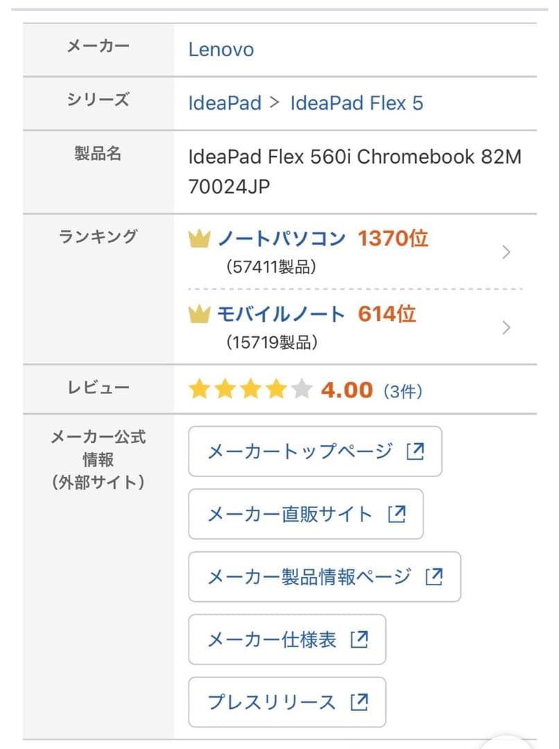Expand the ノートパソコン ranking with its chevron

pos(505,250)
